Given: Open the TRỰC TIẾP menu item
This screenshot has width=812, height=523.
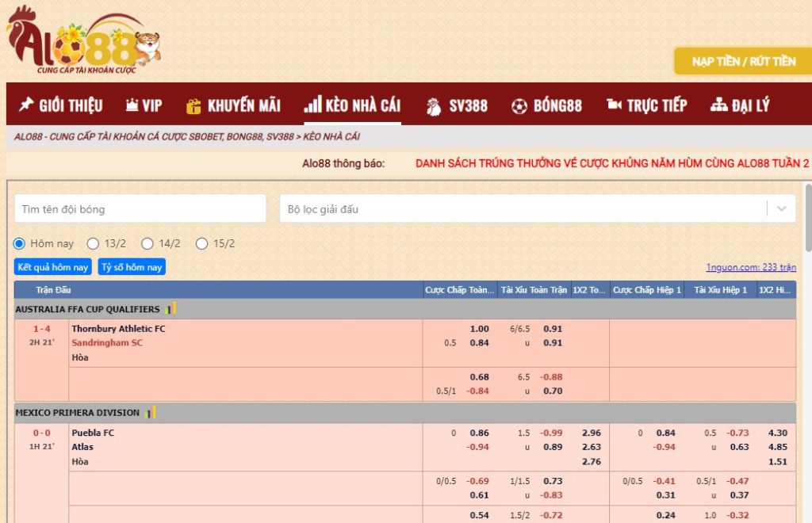Looking at the screenshot, I should 647,105.
